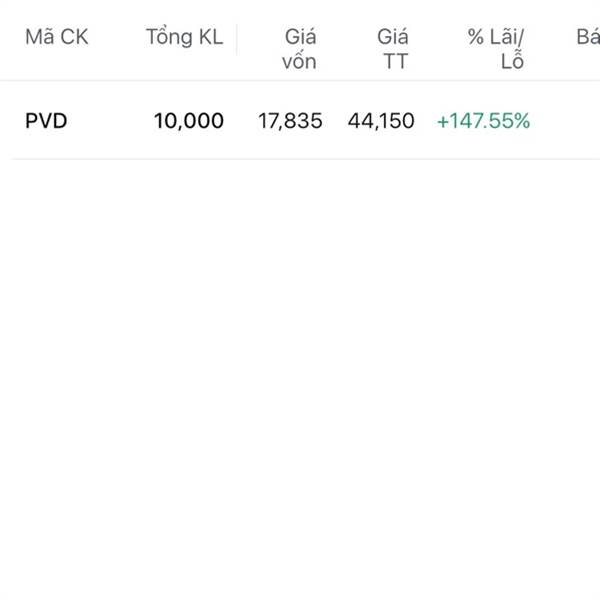Click the Giá TT column header

pos(393,49)
